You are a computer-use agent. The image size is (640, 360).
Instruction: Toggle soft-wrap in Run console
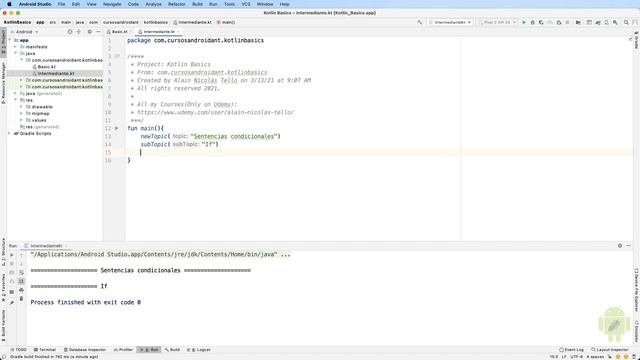(21, 273)
